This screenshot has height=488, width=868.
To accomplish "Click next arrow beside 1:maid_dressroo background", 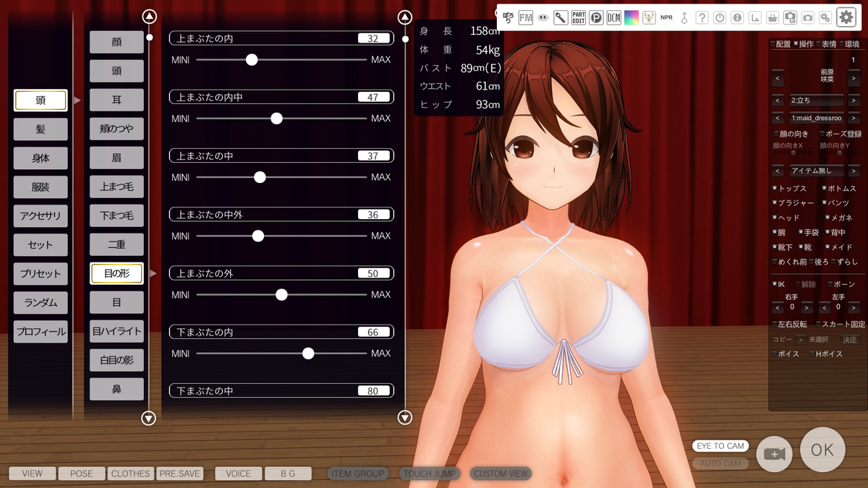I will 854,118.
